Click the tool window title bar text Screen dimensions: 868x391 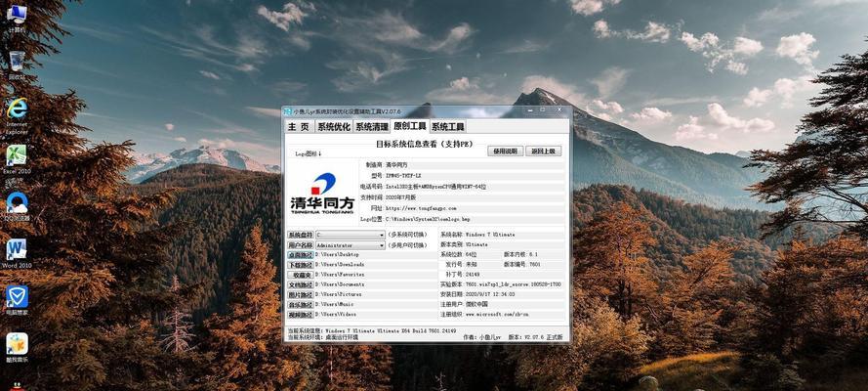coord(348,110)
